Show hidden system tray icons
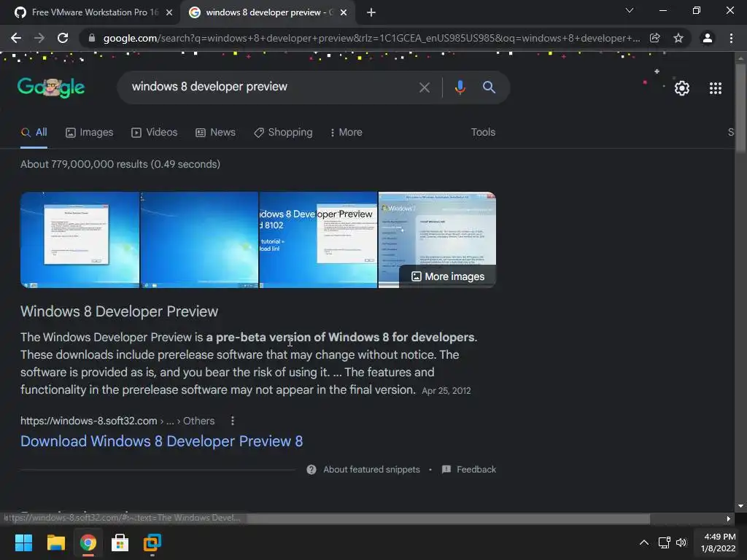This screenshot has height=560, width=747. [x=643, y=542]
